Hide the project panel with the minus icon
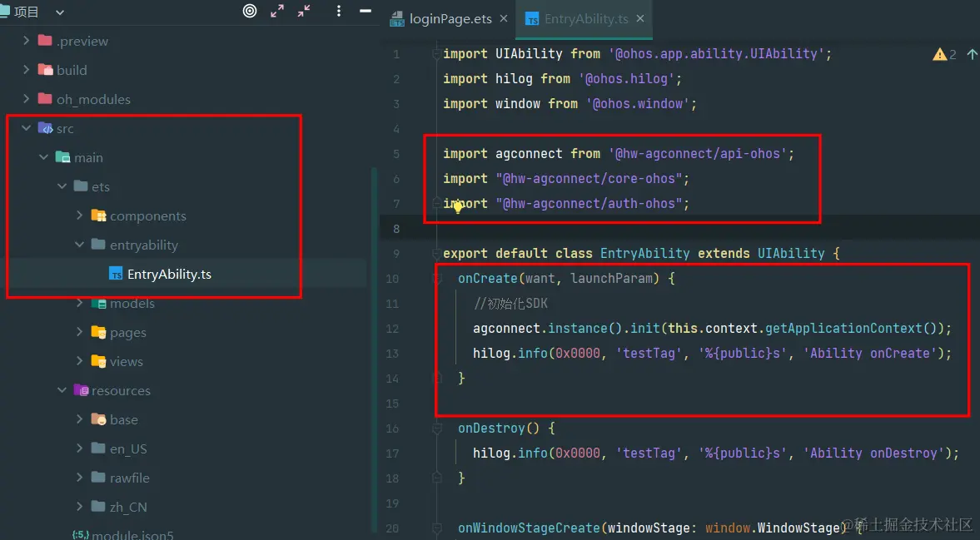This screenshot has width=980, height=540. (x=366, y=11)
